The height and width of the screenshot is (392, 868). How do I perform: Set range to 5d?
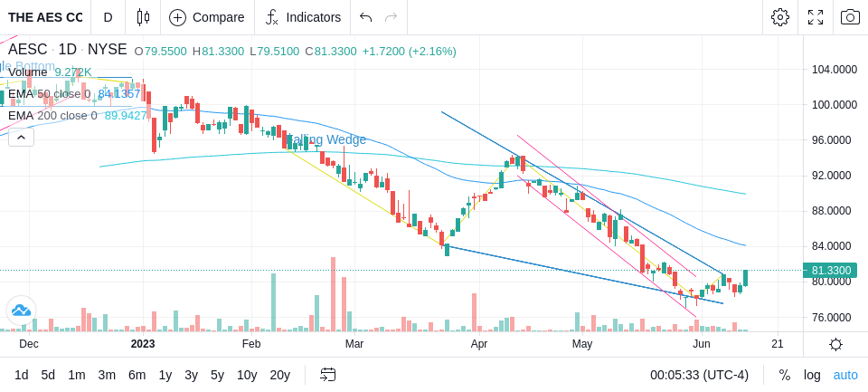(48, 376)
